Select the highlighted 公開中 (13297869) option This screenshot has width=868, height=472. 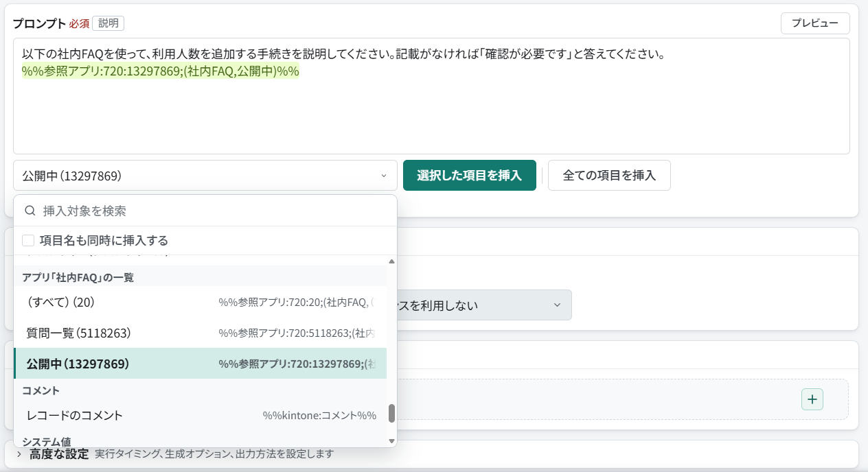[200, 364]
